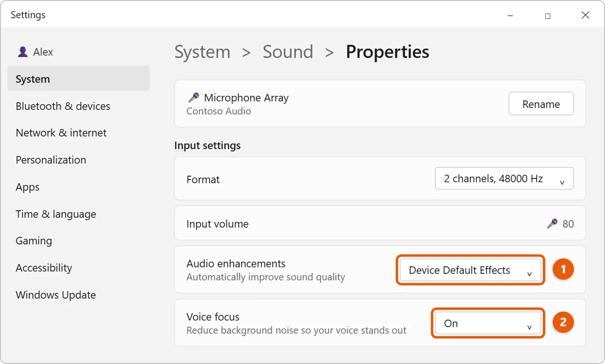Open Time & language settings
The height and width of the screenshot is (364, 605).
point(56,214)
